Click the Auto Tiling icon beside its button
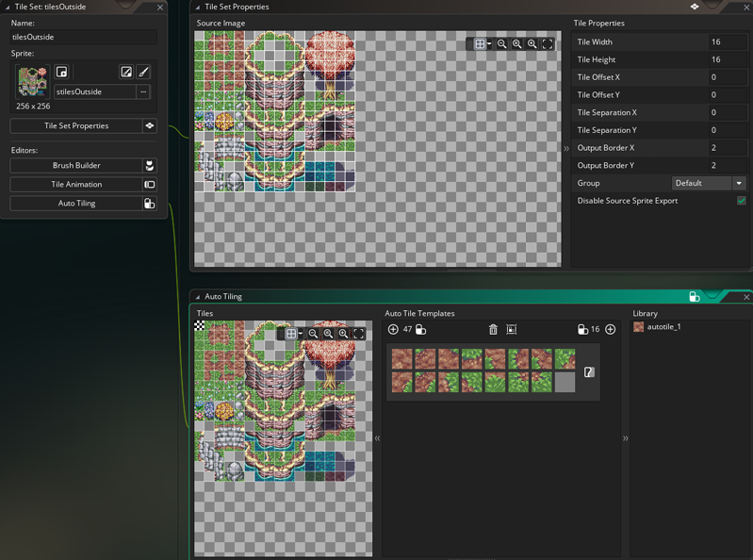Image resolution: width=753 pixels, height=560 pixels. (x=150, y=203)
